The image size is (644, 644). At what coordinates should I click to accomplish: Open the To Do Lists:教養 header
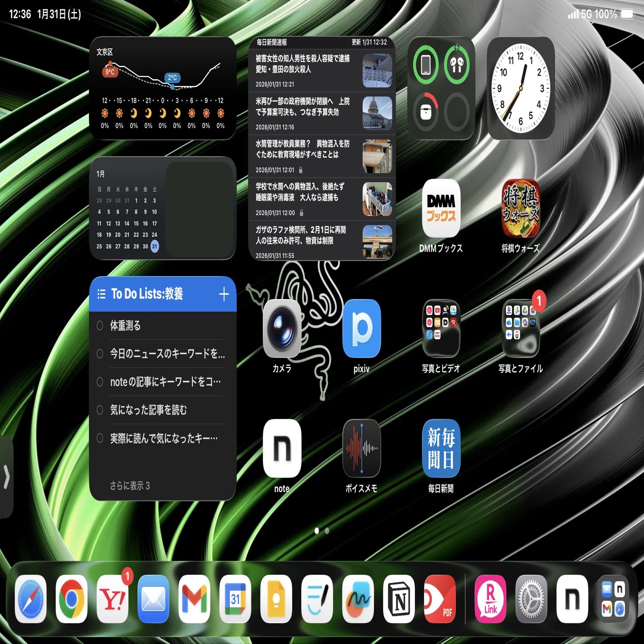coord(147,294)
